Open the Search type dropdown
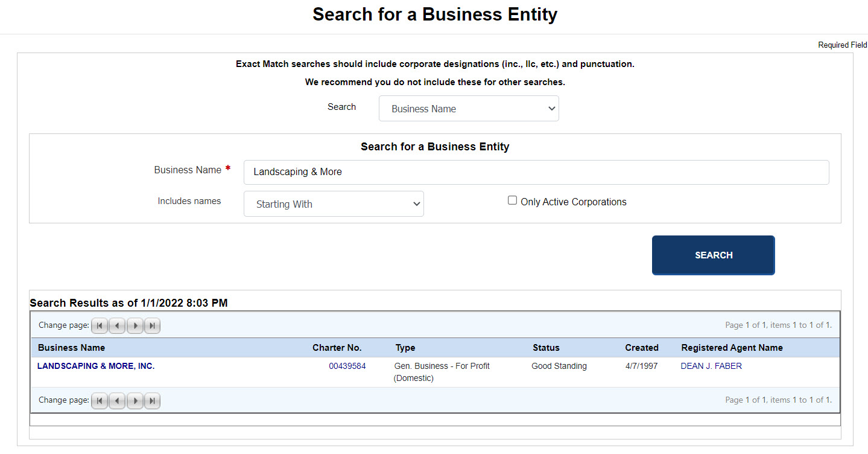Screen dimensions: 868x454 469,109
